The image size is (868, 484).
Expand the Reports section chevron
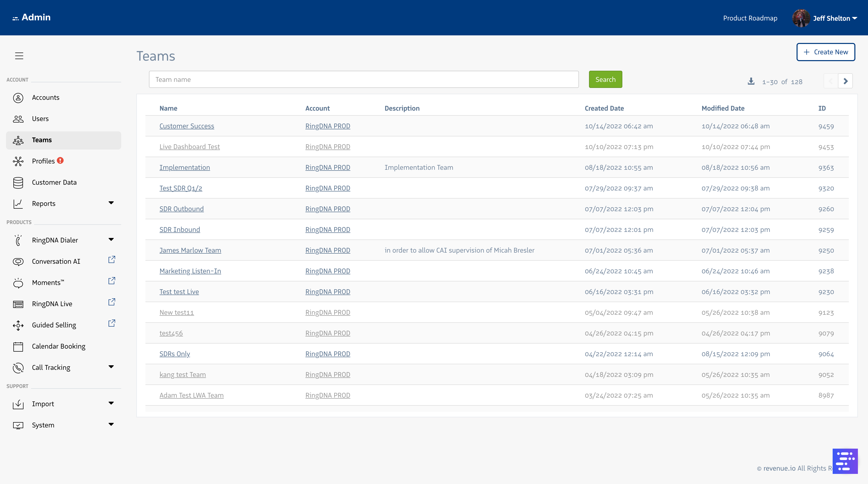pyautogui.click(x=111, y=203)
